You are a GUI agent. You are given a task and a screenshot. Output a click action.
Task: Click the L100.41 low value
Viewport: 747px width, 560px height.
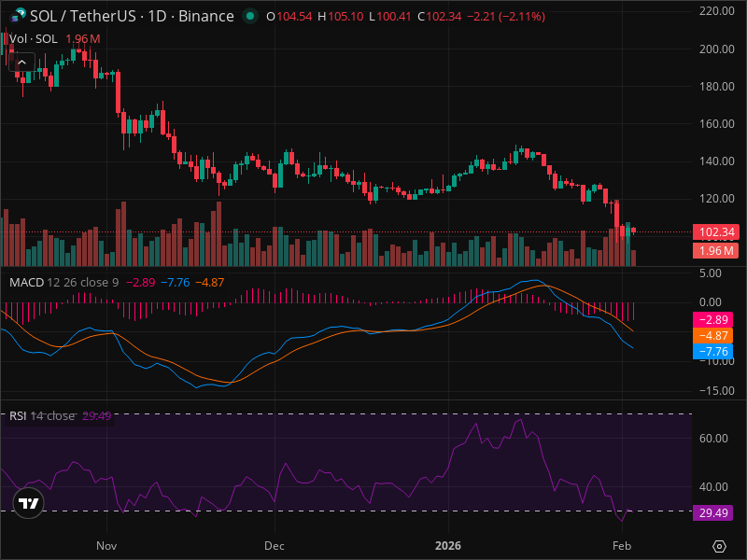(390, 17)
